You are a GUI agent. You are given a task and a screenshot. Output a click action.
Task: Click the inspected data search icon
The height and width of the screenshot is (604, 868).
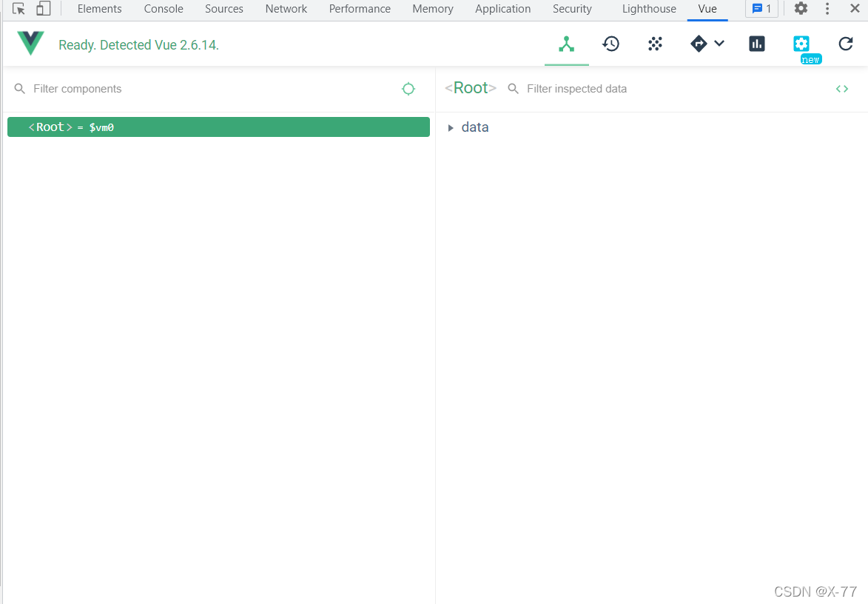(x=513, y=89)
